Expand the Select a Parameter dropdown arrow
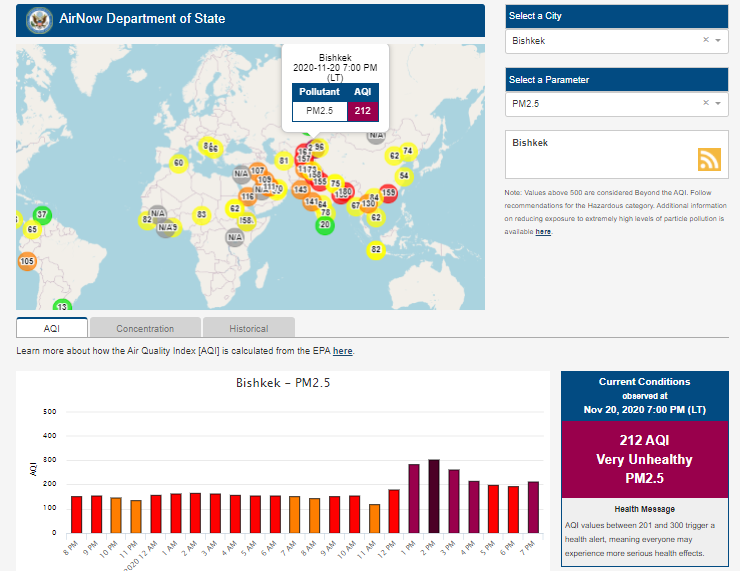The width and height of the screenshot is (740, 571). click(x=717, y=103)
